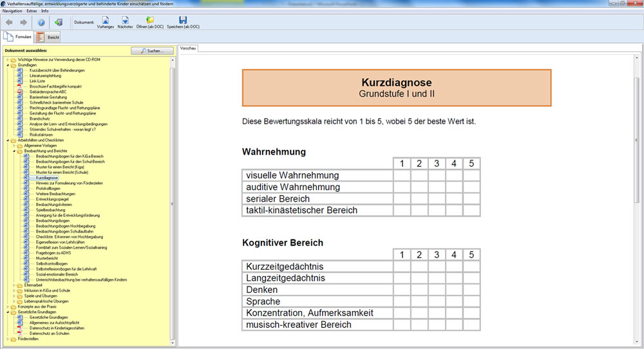
Task: Open Schnellcheck barrierefreie Schule
Action: coord(56,102)
